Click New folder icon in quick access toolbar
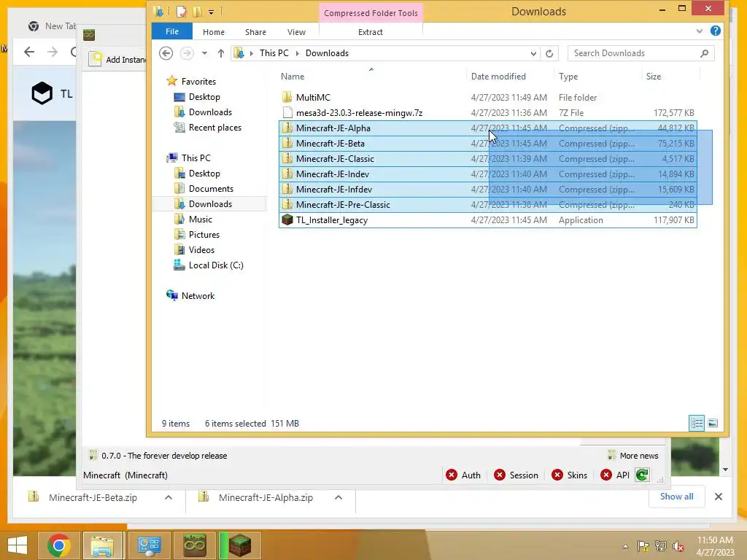Image resolution: width=747 pixels, height=560 pixels. 197,12
